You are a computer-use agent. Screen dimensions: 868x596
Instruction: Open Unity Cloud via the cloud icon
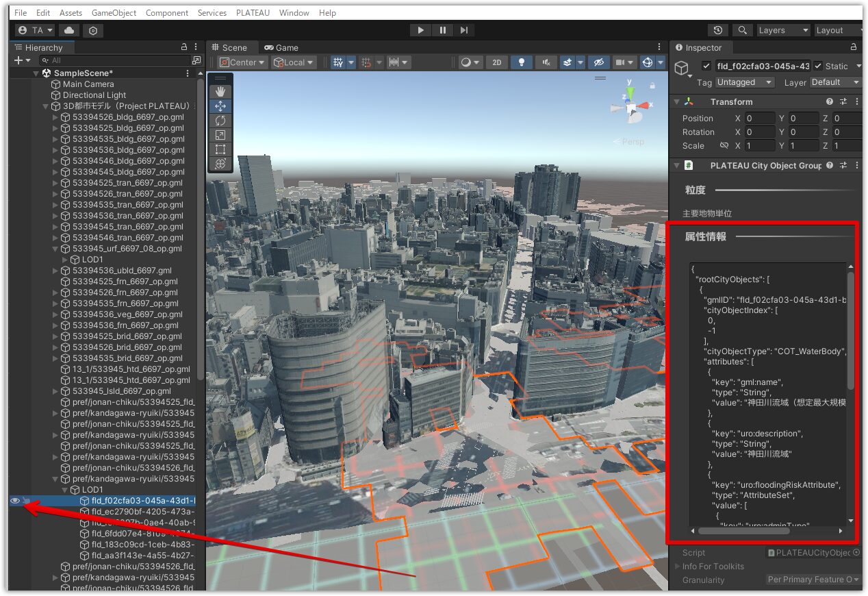(x=68, y=30)
